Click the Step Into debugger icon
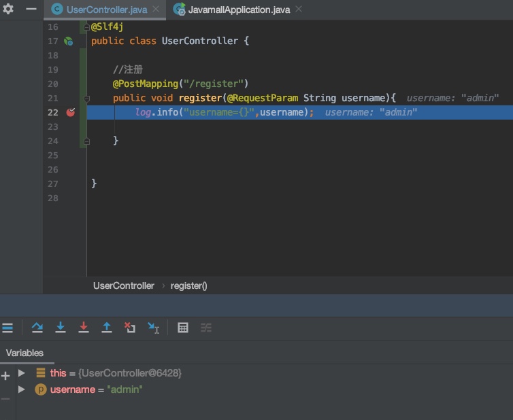513x420 pixels. [61, 328]
